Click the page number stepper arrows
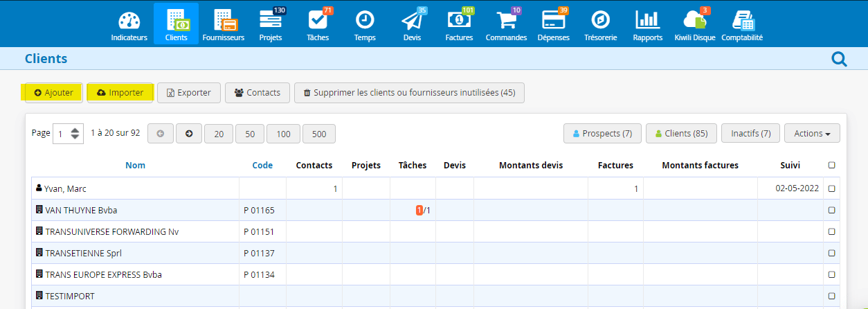 tap(76, 134)
